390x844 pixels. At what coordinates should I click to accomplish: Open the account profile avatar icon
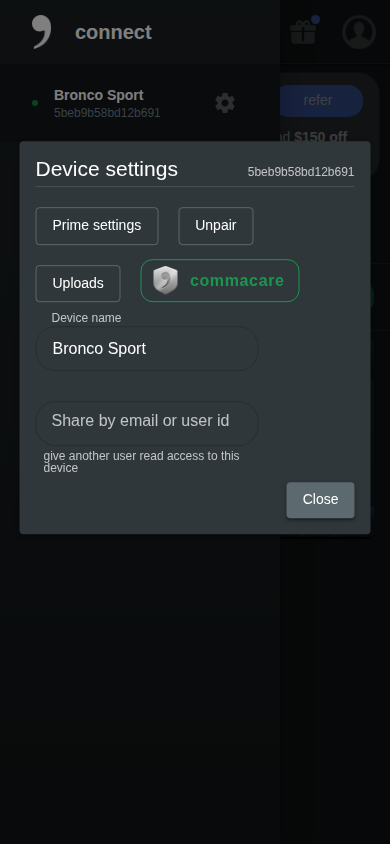pyautogui.click(x=359, y=32)
